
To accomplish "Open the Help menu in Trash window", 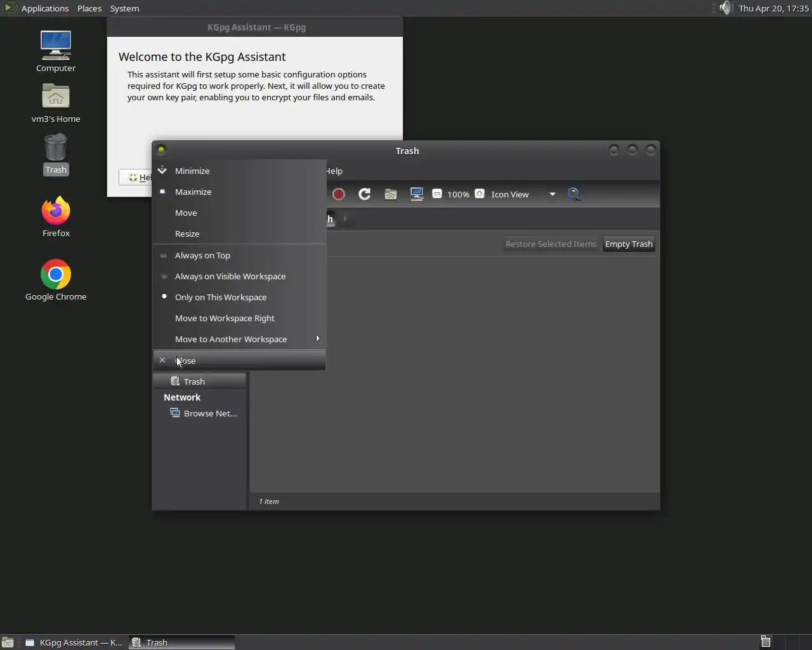I will (334, 171).
